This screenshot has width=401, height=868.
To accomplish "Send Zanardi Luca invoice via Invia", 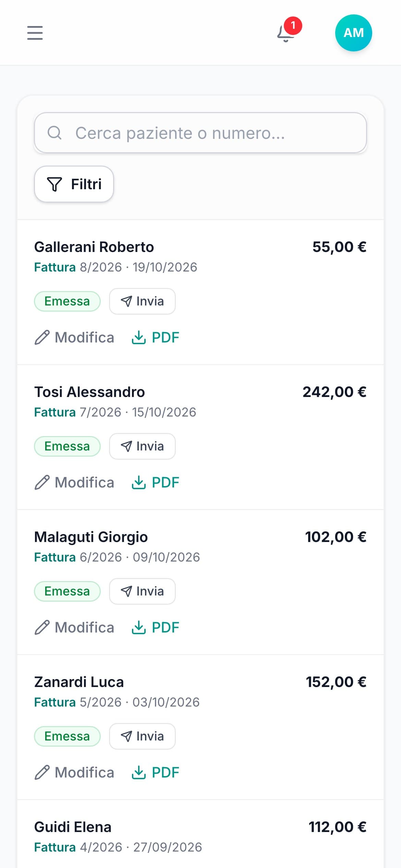I will (142, 736).
